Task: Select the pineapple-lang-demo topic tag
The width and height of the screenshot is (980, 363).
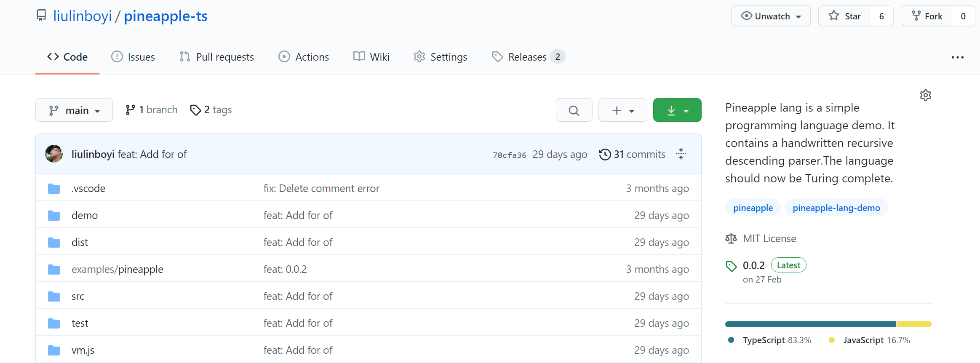Action: (x=836, y=208)
